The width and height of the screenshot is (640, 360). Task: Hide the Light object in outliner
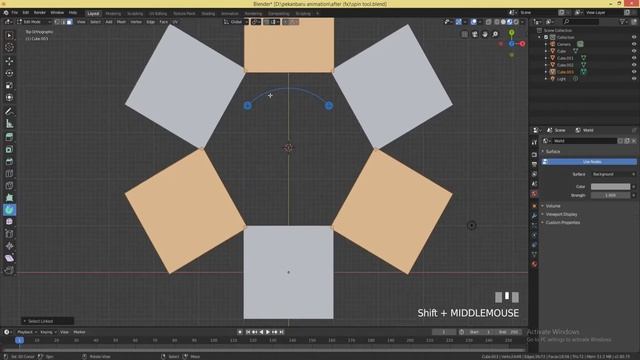tap(634, 79)
